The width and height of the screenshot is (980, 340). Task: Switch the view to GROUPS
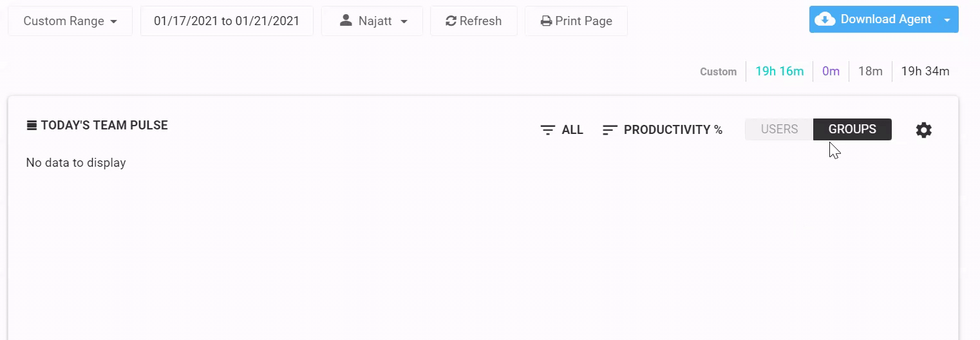[x=853, y=129]
